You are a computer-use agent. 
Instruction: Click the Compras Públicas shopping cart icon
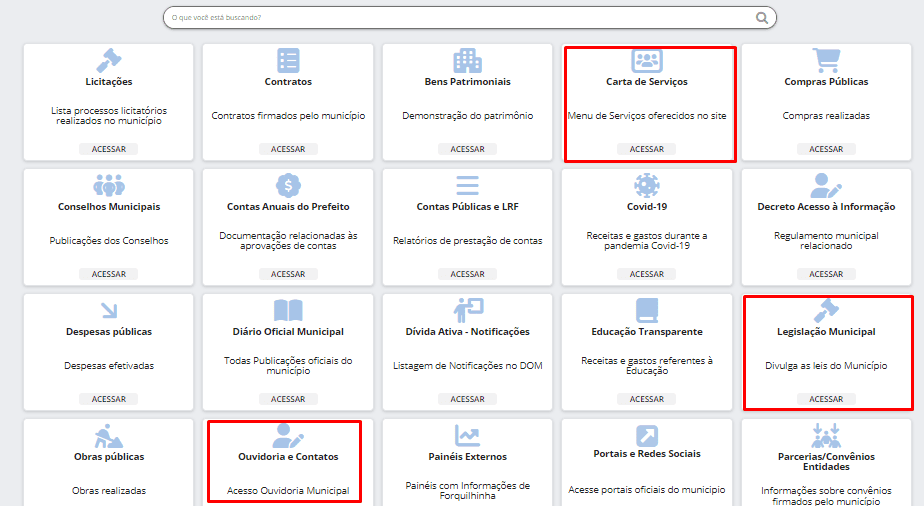tap(826, 60)
